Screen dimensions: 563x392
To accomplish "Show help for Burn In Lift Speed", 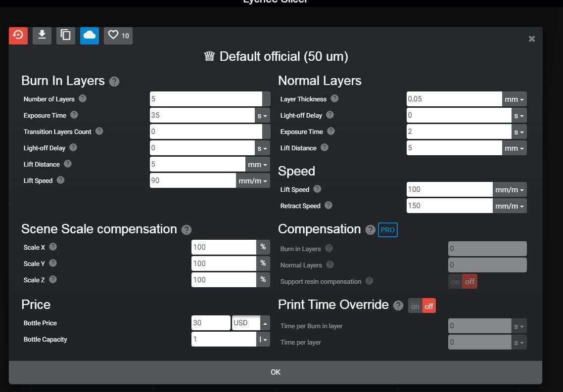I will [60, 180].
